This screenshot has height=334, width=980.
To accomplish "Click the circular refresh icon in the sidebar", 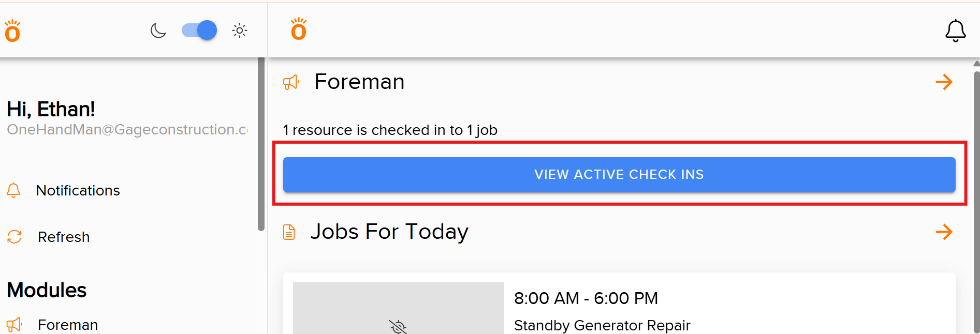I will 14,237.
